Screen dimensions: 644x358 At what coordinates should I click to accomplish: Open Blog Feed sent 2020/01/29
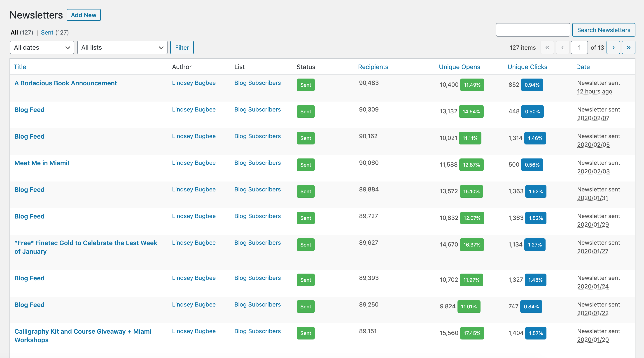click(30, 216)
